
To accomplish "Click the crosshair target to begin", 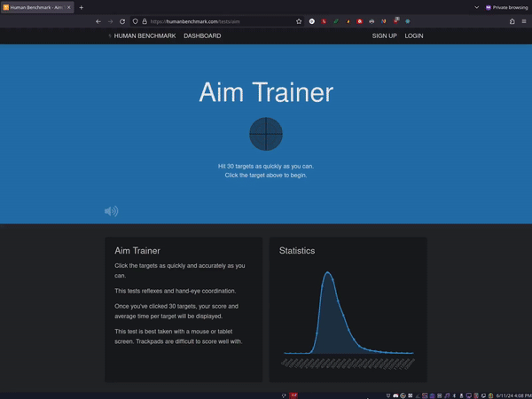I will pyautogui.click(x=266, y=134).
